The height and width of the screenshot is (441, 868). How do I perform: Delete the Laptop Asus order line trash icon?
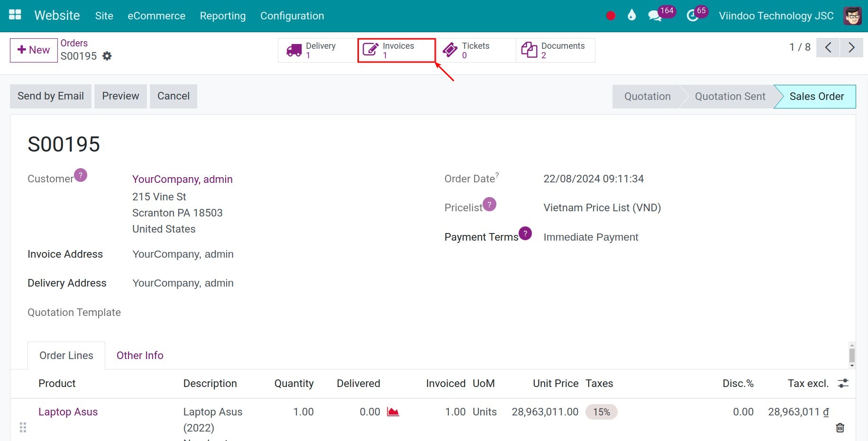840,428
